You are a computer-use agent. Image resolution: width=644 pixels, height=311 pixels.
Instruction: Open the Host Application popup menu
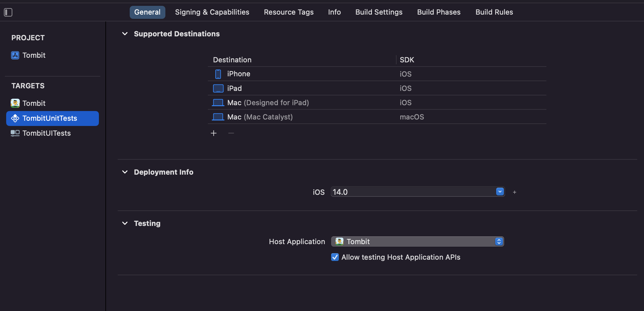tap(499, 242)
